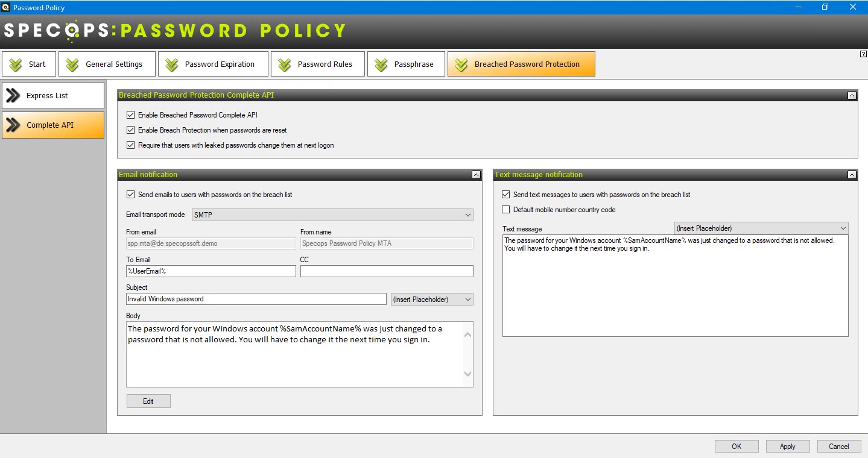The image size is (868, 458).
Task: Switch to the General Settings tab
Action: coord(107,64)
